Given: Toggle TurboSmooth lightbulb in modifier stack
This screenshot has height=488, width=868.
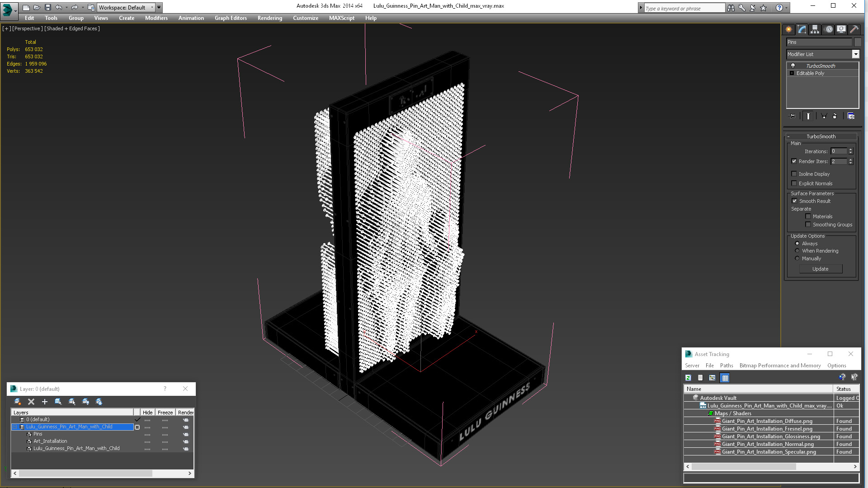Looking at the screenshot, I should coord(793,66).
